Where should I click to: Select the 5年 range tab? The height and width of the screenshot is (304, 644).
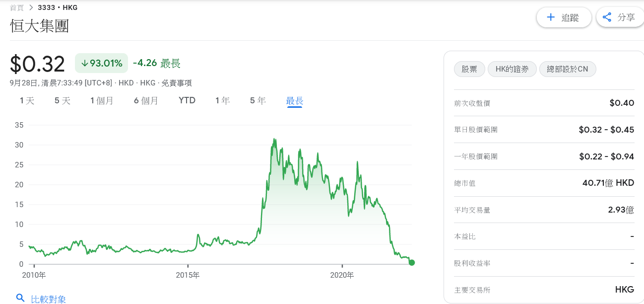tap(258, 101)
